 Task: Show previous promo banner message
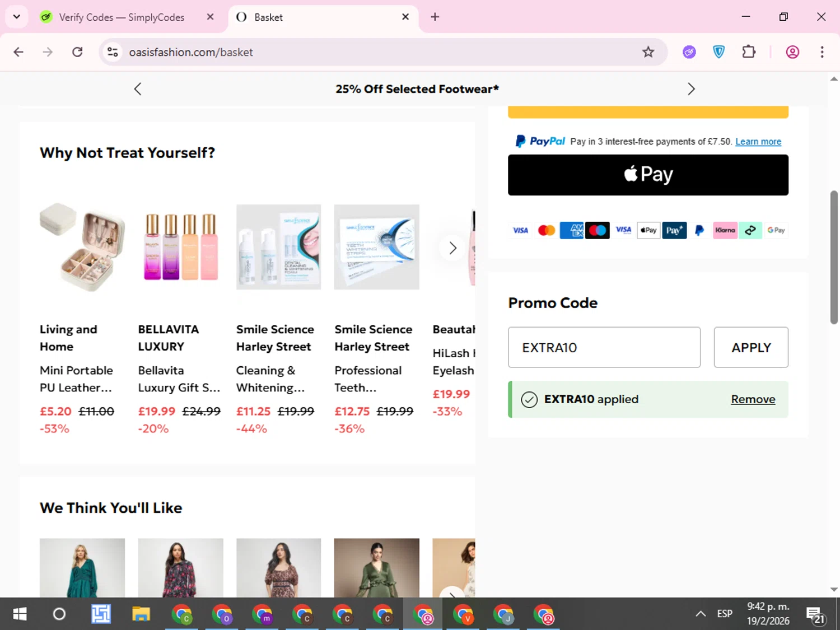pyautogui.click(x=138, y=88)
